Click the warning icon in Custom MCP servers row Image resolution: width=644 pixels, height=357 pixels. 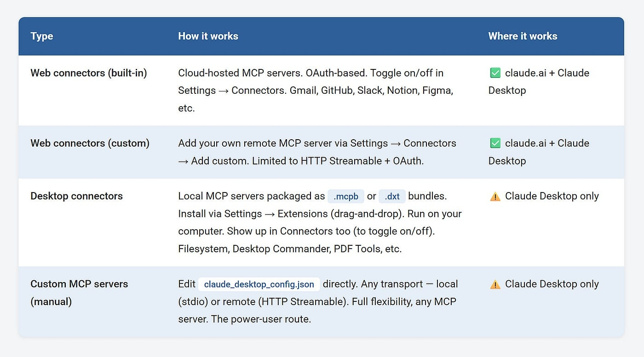point(495,284)
